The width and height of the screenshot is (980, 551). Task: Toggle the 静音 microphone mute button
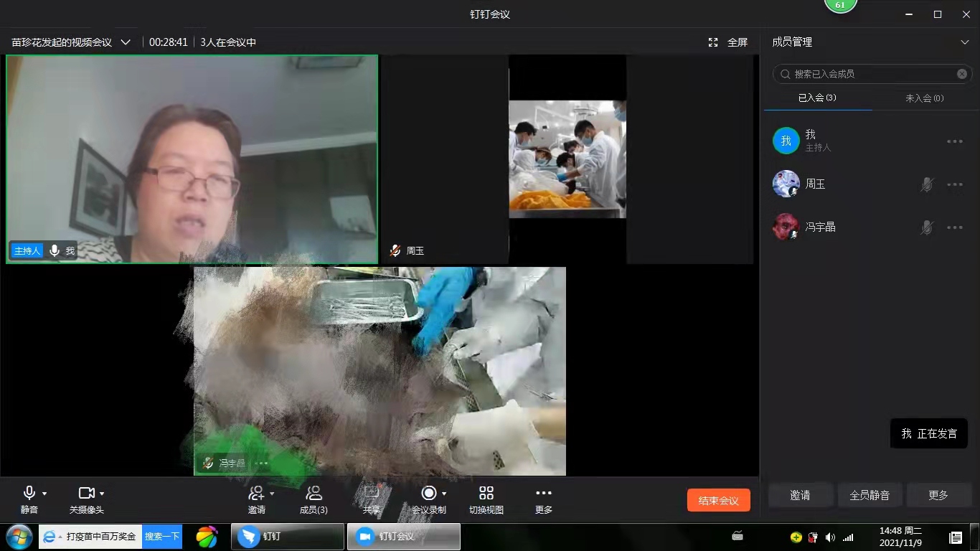tap(29, 494)
